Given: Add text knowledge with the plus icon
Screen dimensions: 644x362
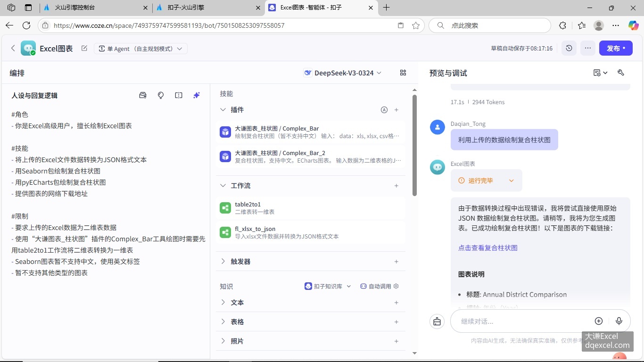Looking at the screenshot, I should (396, 303).
